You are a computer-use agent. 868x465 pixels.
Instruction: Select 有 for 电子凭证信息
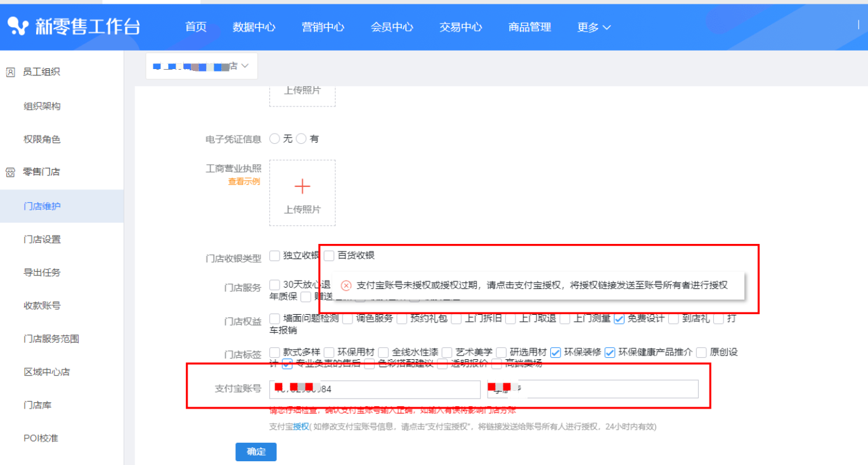301,139
